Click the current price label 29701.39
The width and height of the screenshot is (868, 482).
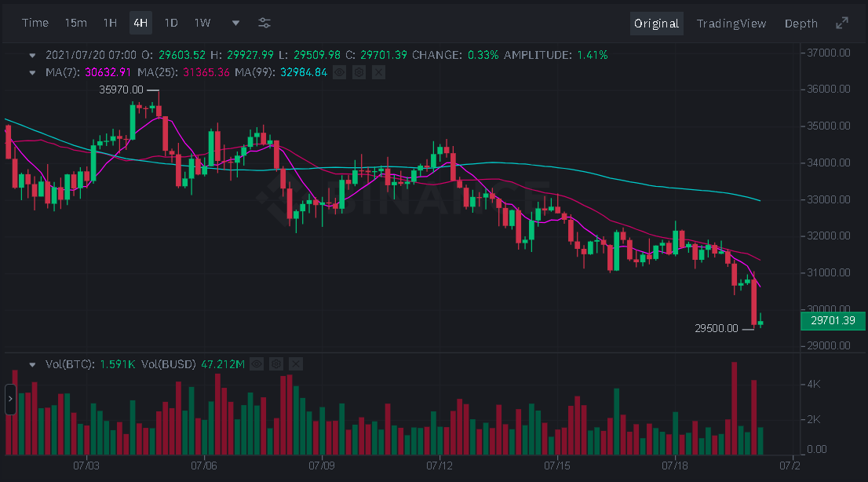tap(833, 320)
